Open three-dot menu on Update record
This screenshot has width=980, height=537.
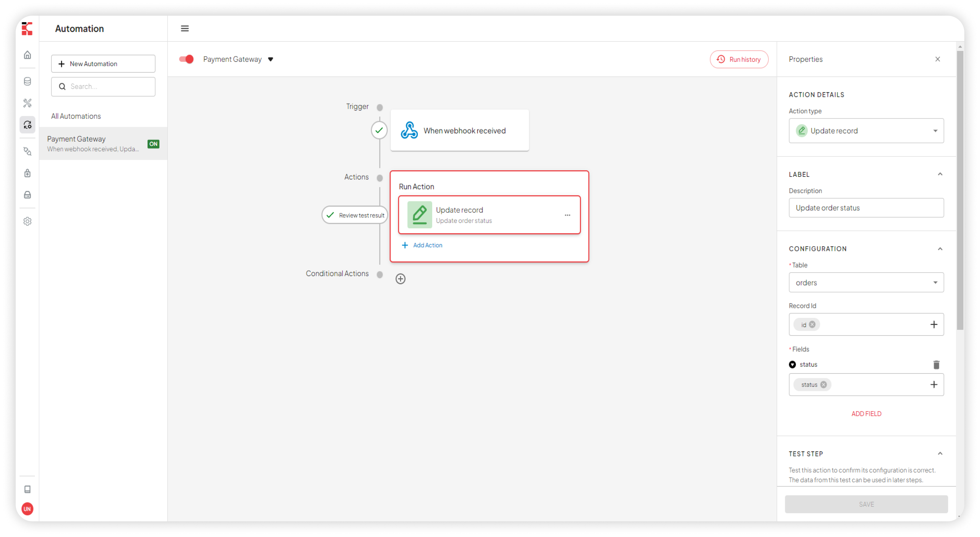(x=567, y=215)
